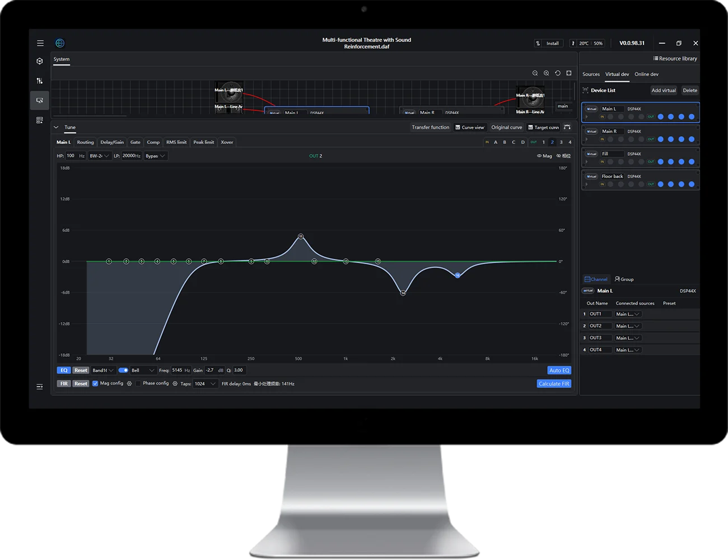Open the Bell filter type dropdown

click(143, 370)
